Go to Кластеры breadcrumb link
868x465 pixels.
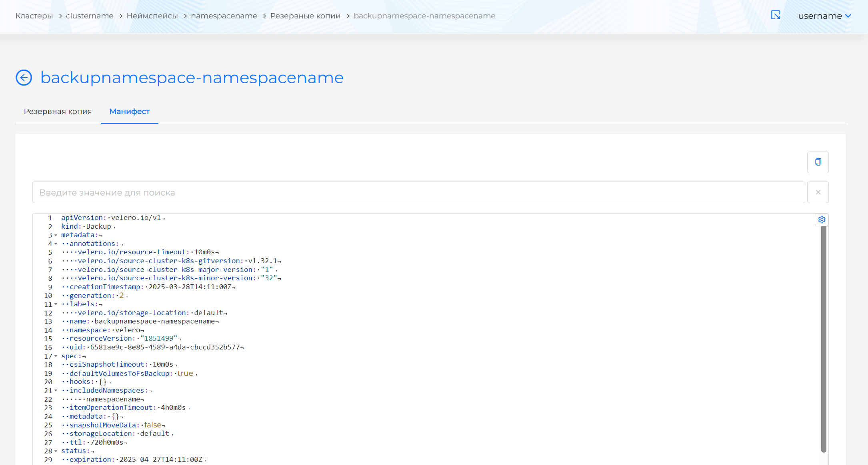coord(34,16)
